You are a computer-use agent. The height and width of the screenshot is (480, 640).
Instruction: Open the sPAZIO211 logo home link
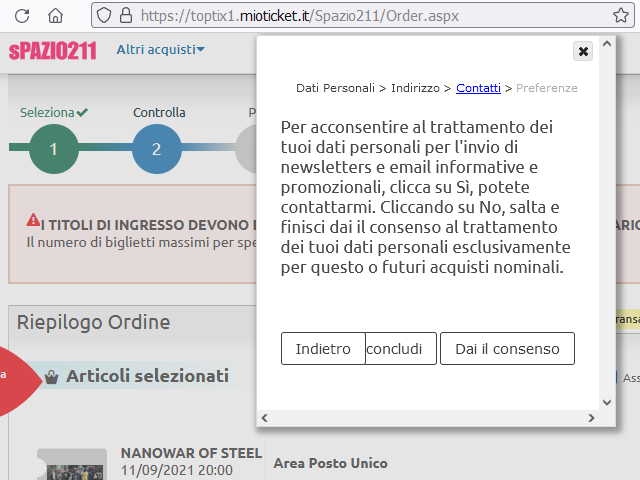(53, 51)
